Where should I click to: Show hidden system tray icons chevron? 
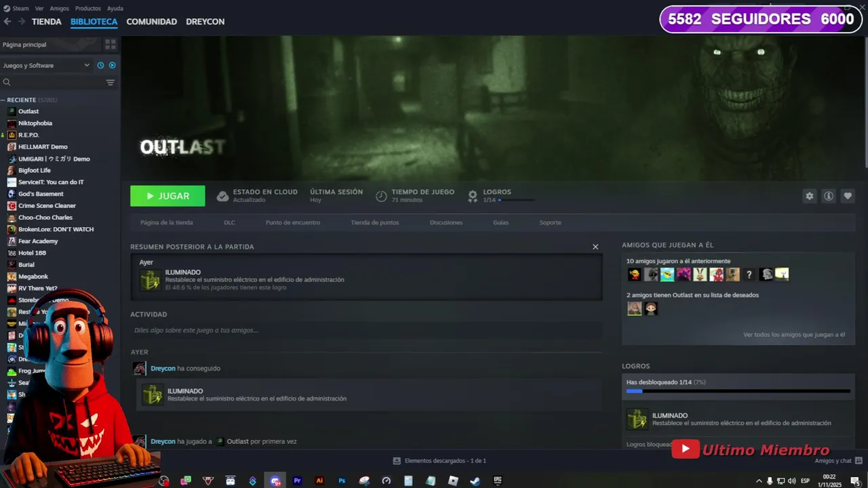(759, 481)
